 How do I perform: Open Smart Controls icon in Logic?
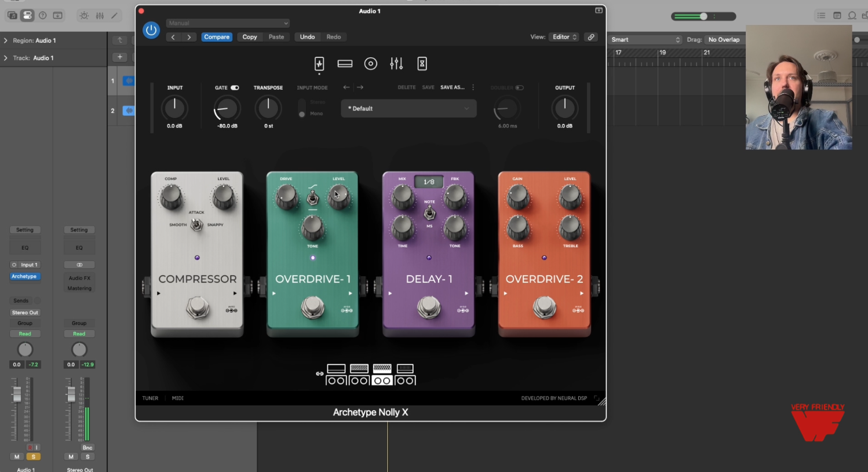coord(85,16)
